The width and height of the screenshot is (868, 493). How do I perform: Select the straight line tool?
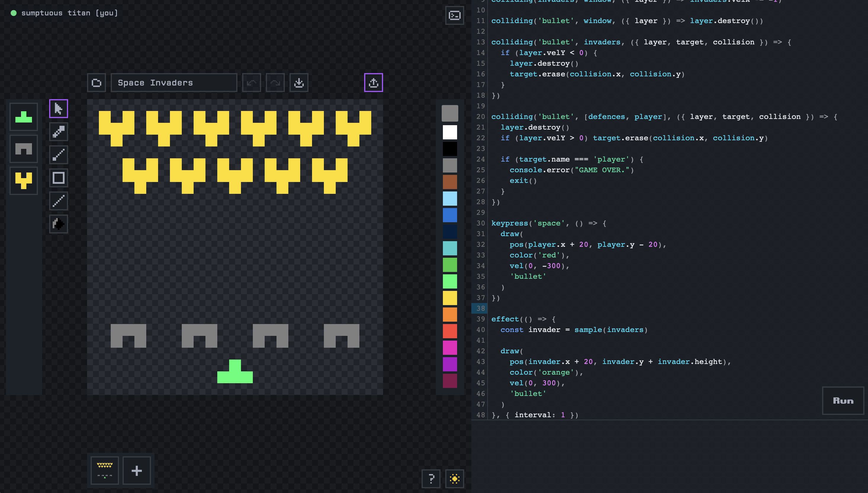tap(59, 201)
